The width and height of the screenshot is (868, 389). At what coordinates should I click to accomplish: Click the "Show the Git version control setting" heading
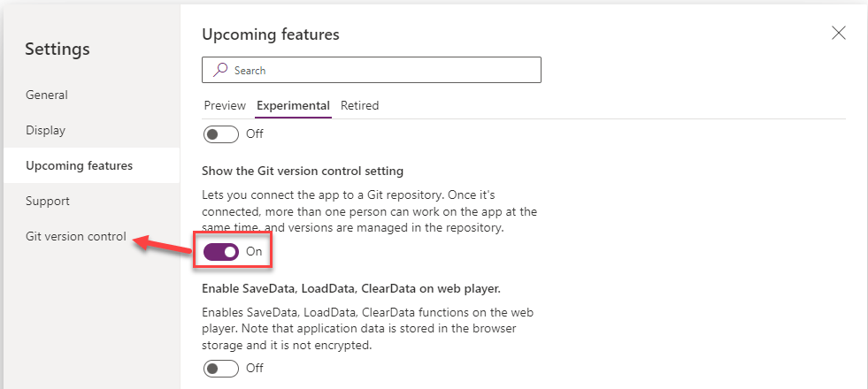(x=303, y=171)
